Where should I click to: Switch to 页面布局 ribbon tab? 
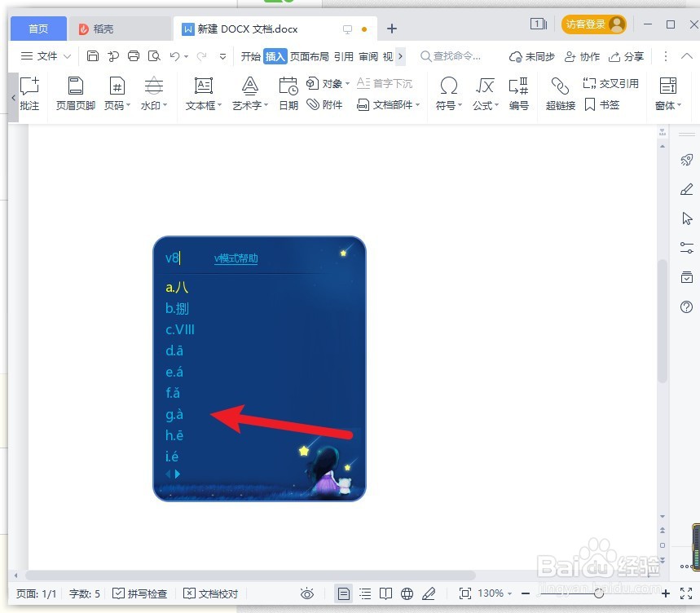(x=310, y=56)
